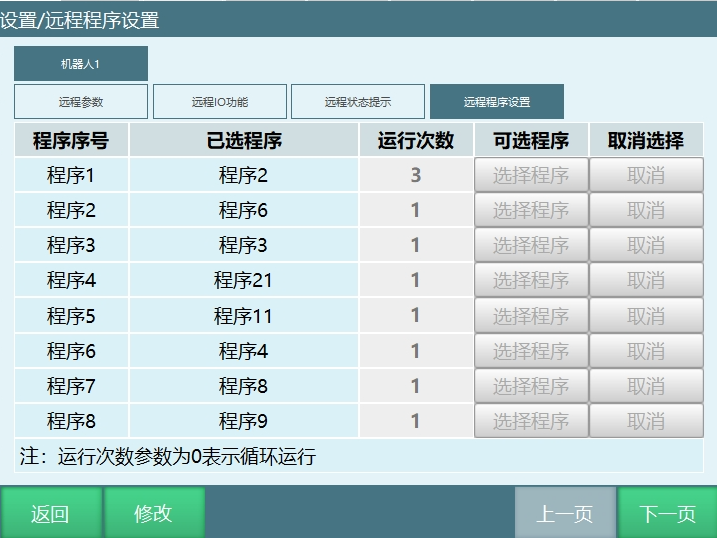The image size is (717, 538).
Task: Choose 选择程序 in the 程序4 row
Action: (x=531, y=280)
